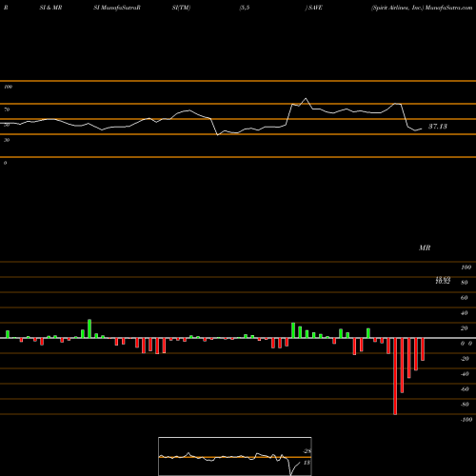The height and width of the screenshot is (476, 476).
Task: Click the RSI value label 37.13
Action: click(x=438, y=127)
